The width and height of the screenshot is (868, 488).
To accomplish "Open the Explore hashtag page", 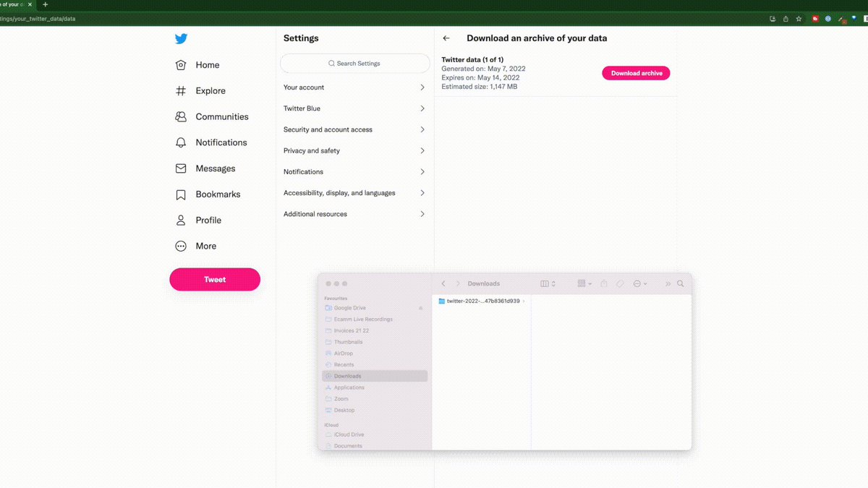I will 200,91.
